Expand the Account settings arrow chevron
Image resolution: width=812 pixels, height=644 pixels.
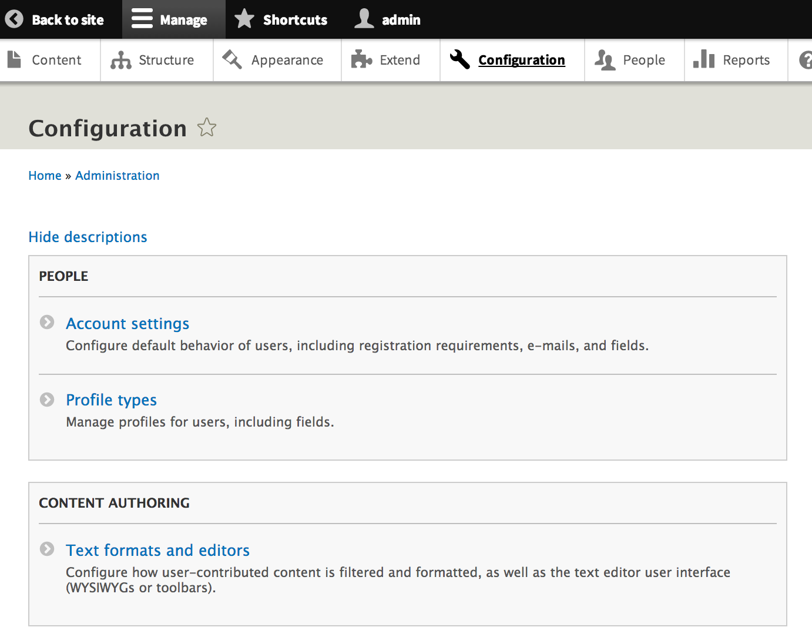[46, 322]
